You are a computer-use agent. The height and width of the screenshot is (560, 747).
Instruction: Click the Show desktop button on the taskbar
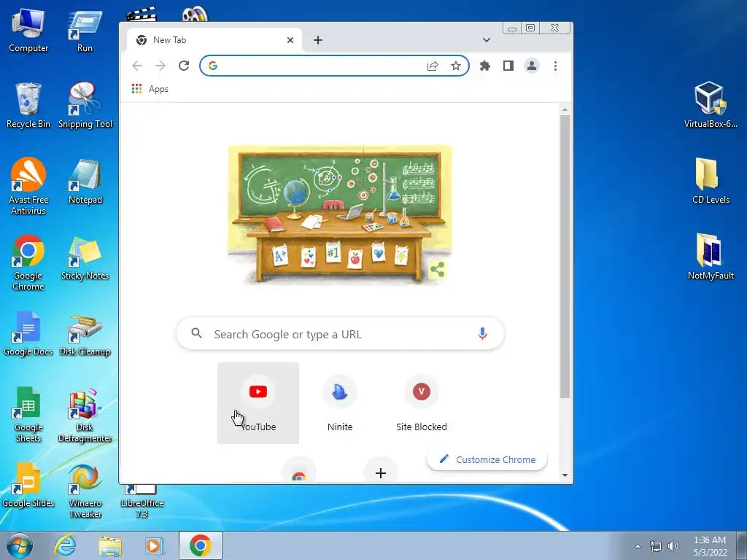pos(743,545)
